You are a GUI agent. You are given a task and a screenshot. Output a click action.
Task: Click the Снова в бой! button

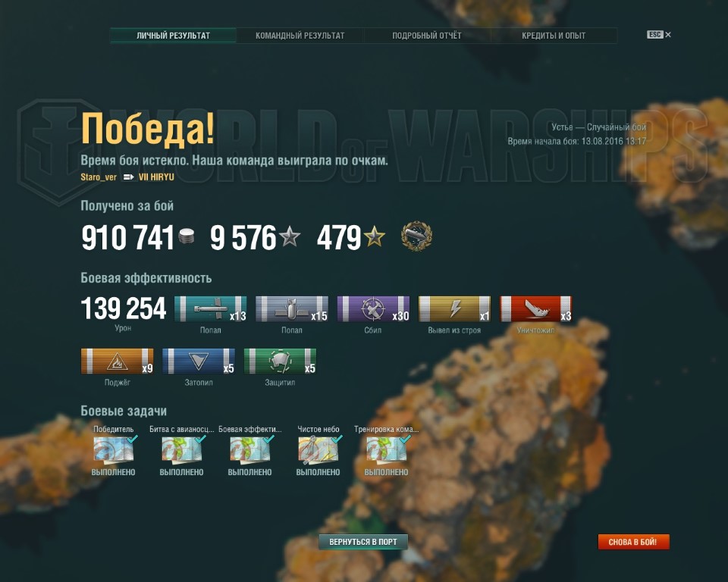click(632, 542)
